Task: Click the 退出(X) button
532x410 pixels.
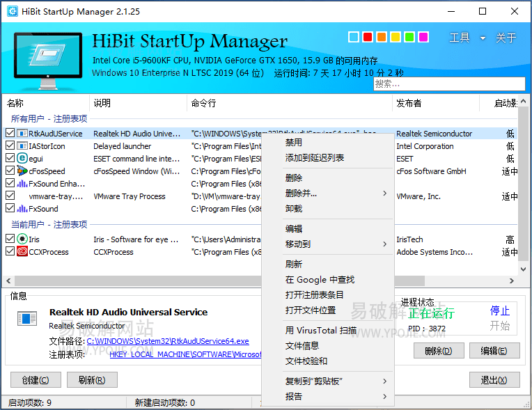Action: click(x=494, y=380)
